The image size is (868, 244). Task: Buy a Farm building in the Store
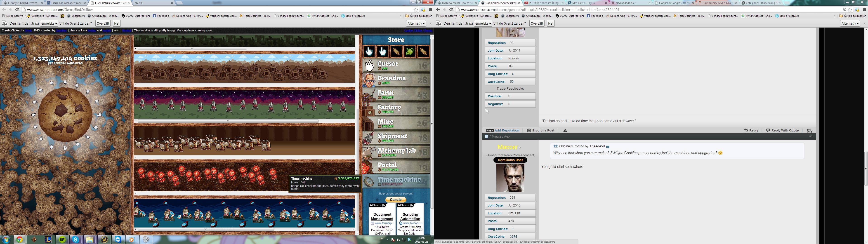tap(396, 94)
